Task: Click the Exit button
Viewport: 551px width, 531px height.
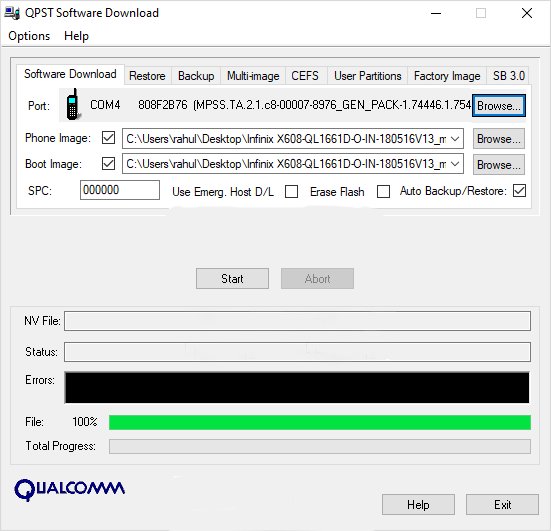Action: (x=503, y=505)
